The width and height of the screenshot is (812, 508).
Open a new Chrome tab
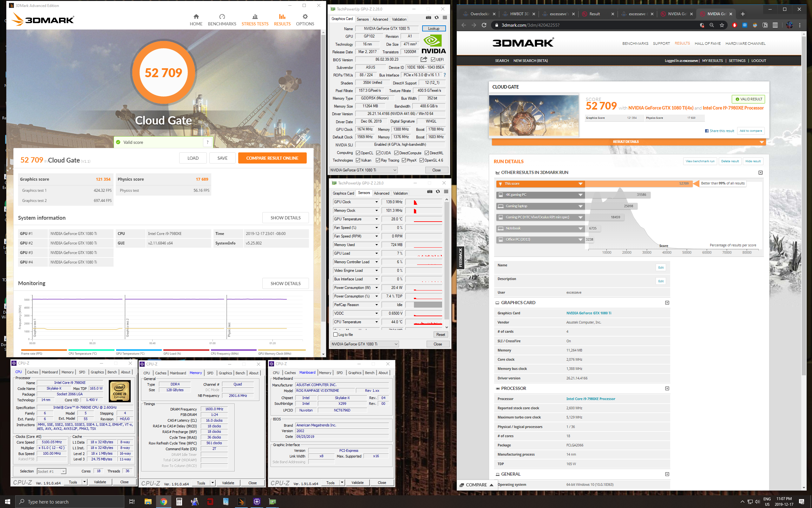pyautogui.click(x=743, y=14)
